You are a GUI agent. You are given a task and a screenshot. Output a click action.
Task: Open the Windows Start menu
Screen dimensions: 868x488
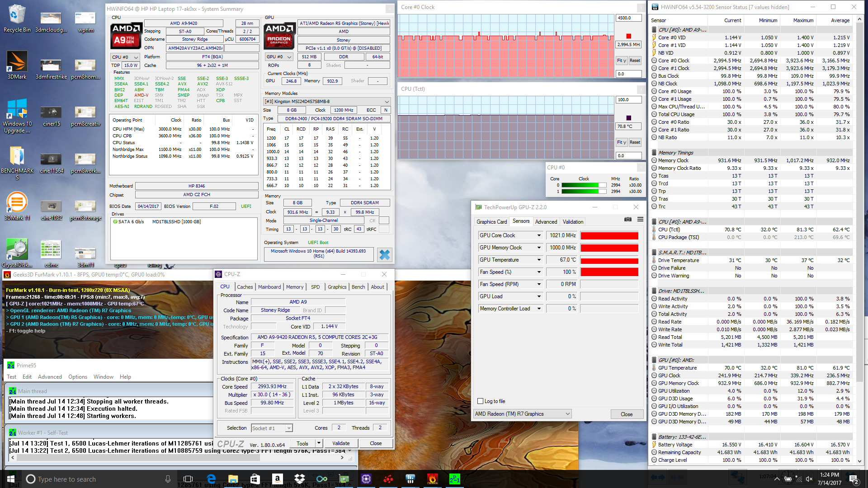11,479
